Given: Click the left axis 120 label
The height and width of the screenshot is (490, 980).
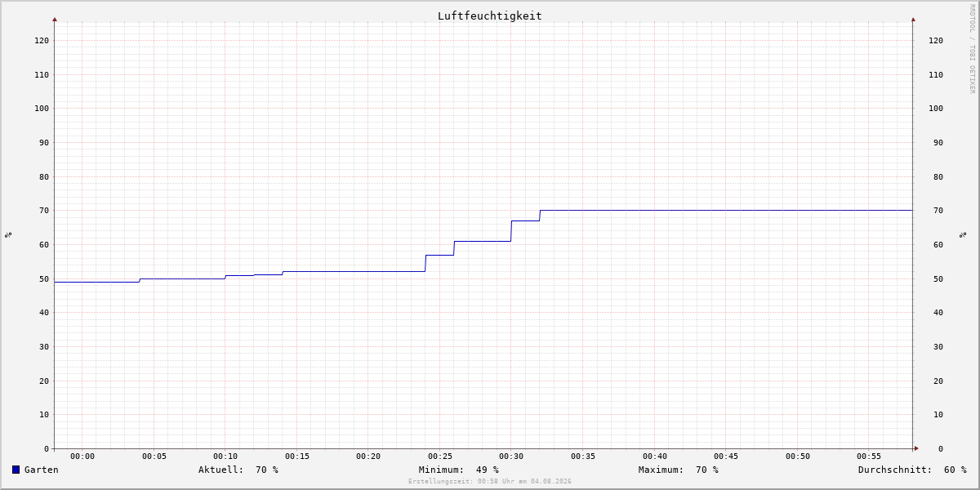Looking at the screenshot, I should tap(42, 41).
